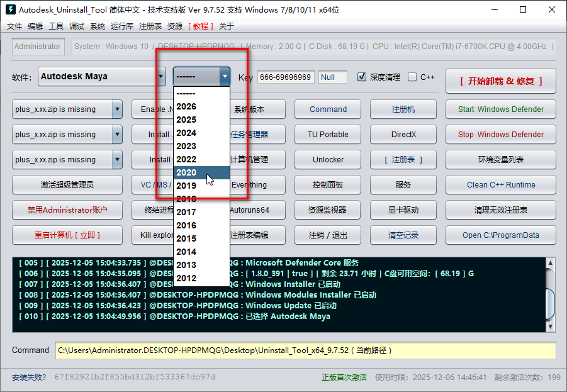This screenshot has height=392, width=567.
Task: Click the log scrollbar up arrow
Action: [x=550, y=263]
